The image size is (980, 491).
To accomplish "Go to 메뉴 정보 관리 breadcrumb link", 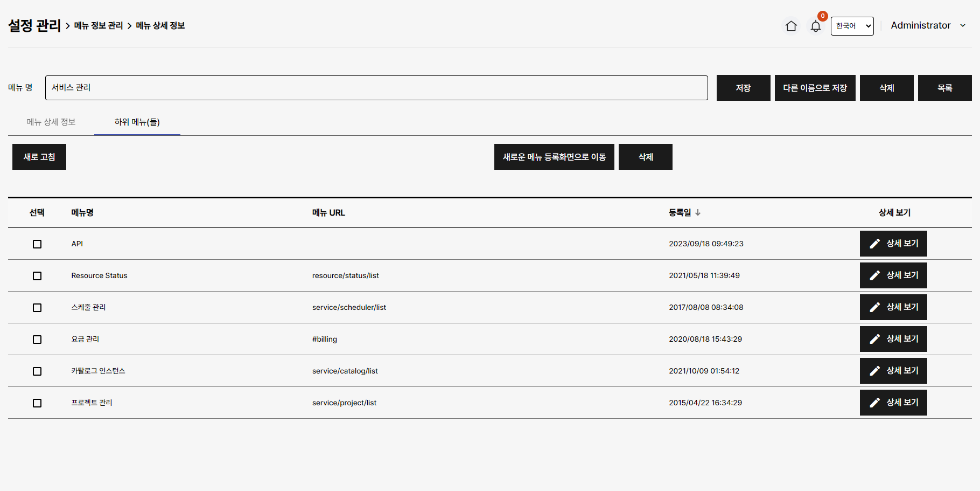I will point(99,25).
